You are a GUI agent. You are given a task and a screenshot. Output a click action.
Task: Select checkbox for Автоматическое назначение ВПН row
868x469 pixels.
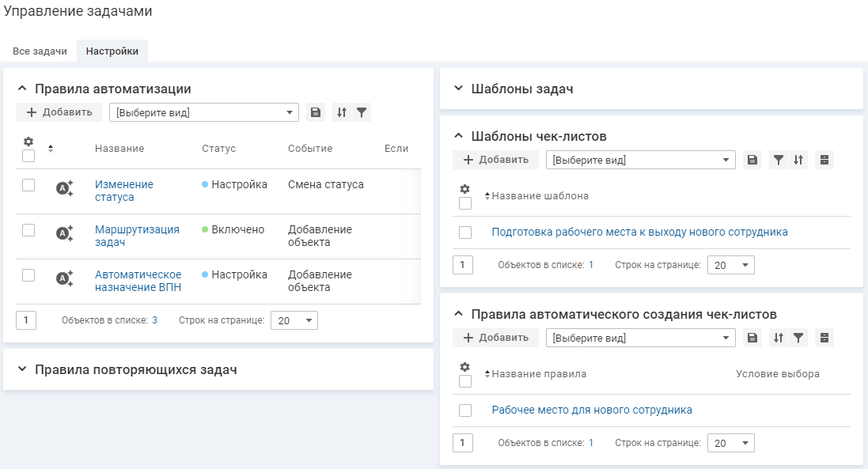coord(28,275)
